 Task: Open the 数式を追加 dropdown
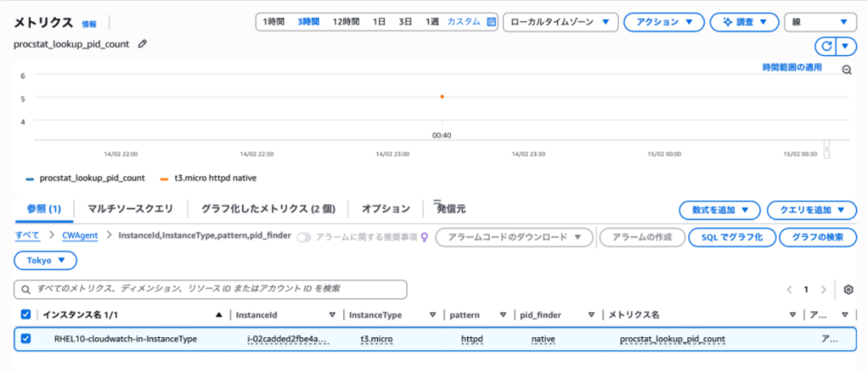click(720, 210)
